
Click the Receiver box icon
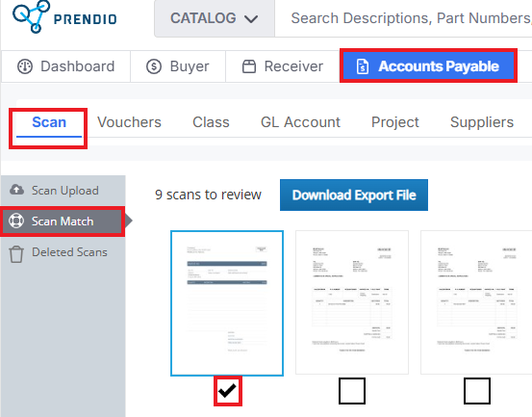(249, 66)
